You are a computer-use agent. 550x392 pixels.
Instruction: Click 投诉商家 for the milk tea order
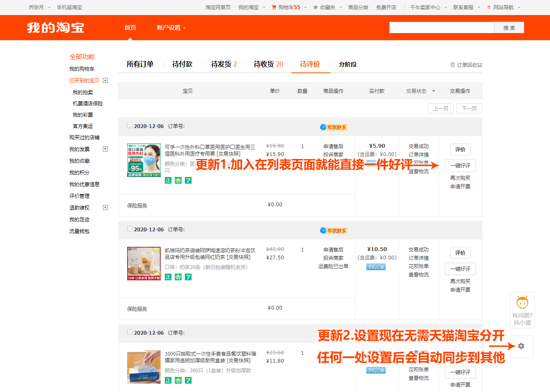[x=333, y=258]
